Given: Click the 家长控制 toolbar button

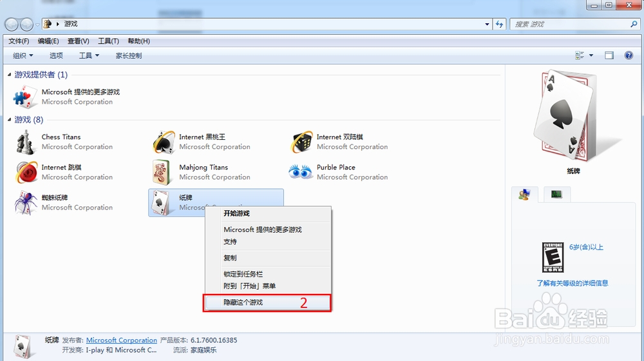Looking at the screenshot, I should click(129, 55).
